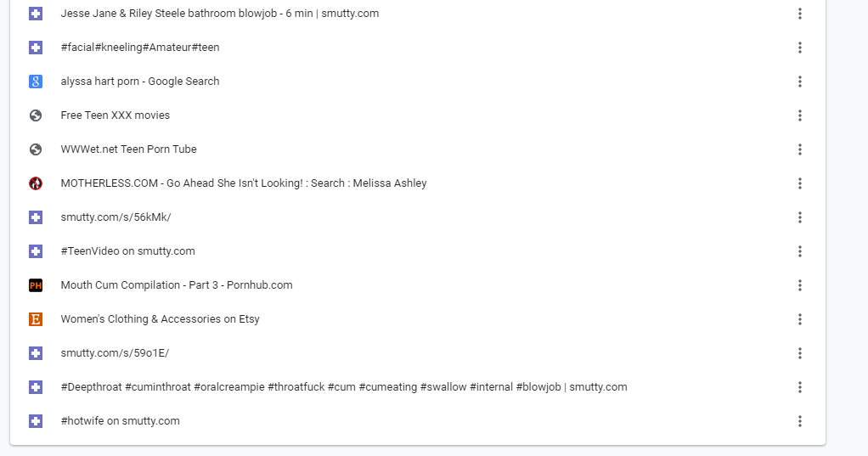The width and height of the screenshot is (868, 456).
Task: Click the globe icon beside the WWWet.net entry
Action: [x=36, y=149]
